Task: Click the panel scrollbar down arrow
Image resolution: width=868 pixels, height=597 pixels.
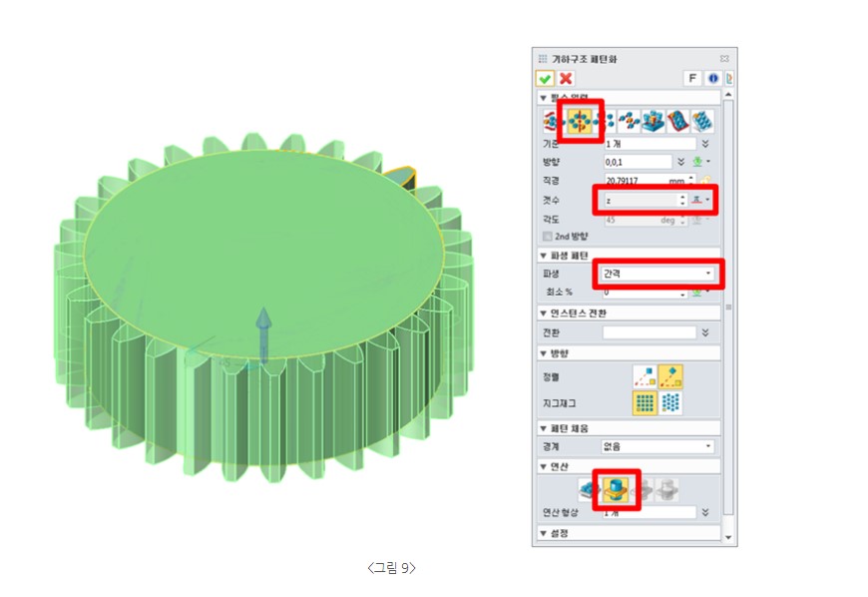Action: [x=728, y=537]
